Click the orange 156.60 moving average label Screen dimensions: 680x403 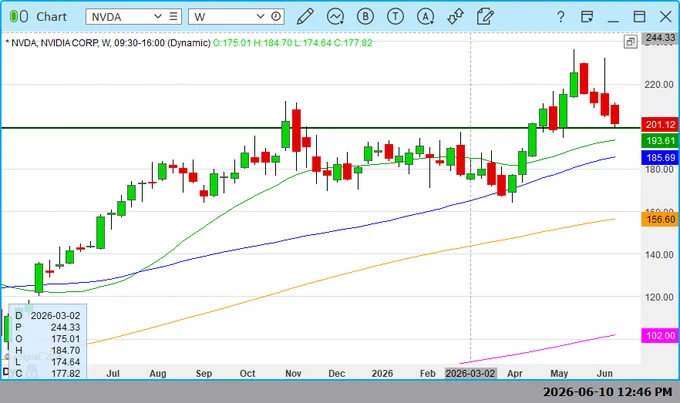(660, 220)
